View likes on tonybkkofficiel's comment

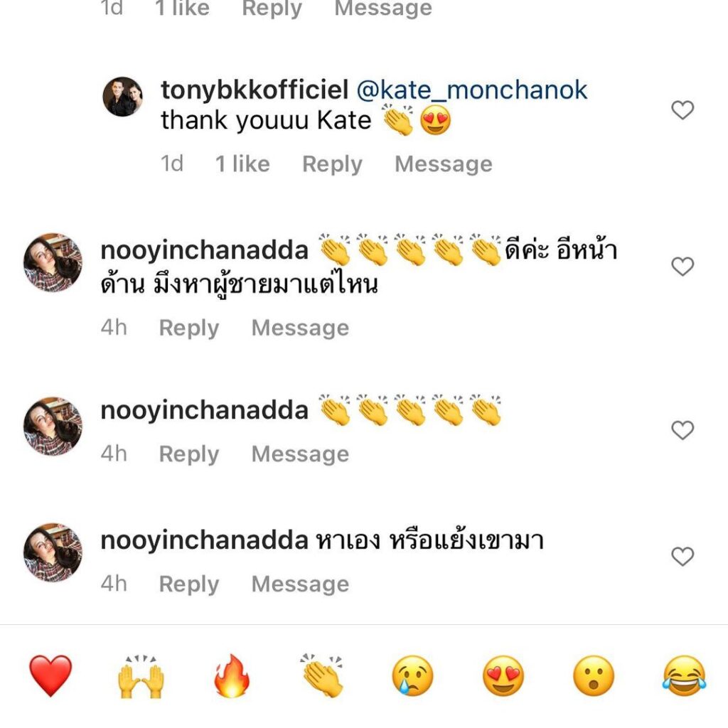(242, 164)
